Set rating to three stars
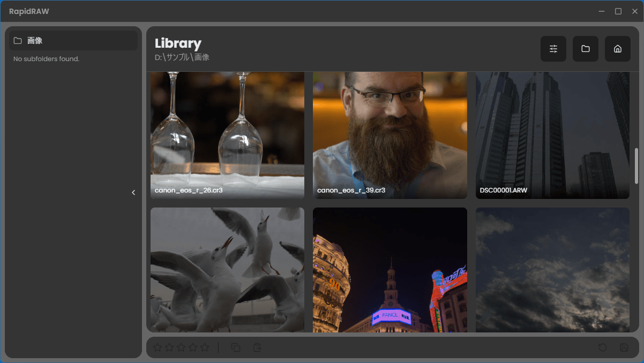The width and height of the screenshot is (644, 363). tap(181, 347)
